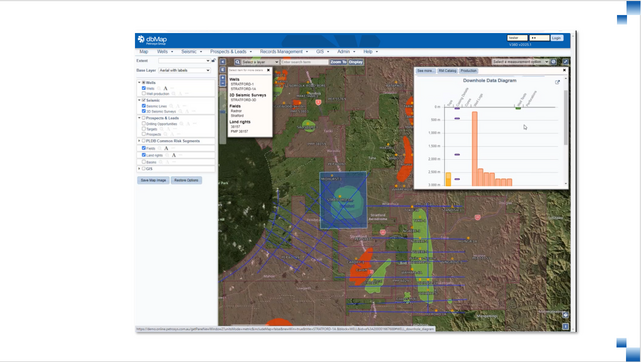The width and height of the screenshot is (641, 362).
Task: Enable the Basins checkbox
Action: point(144,162)
